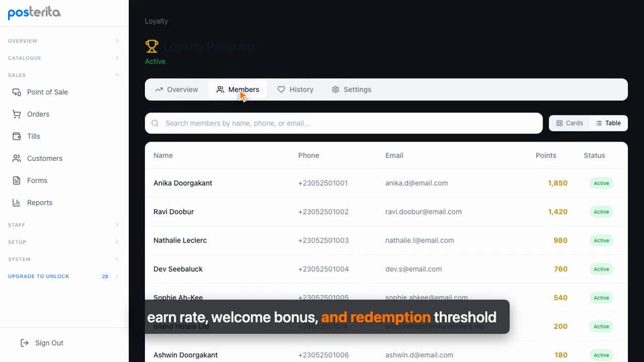Click the Customers people icon

[16, 158]
